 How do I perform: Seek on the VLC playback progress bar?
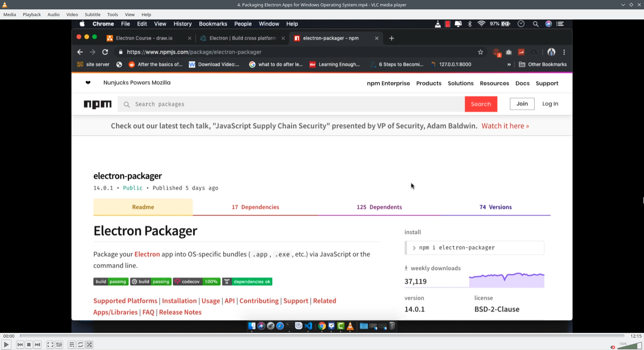coord(322,336)
